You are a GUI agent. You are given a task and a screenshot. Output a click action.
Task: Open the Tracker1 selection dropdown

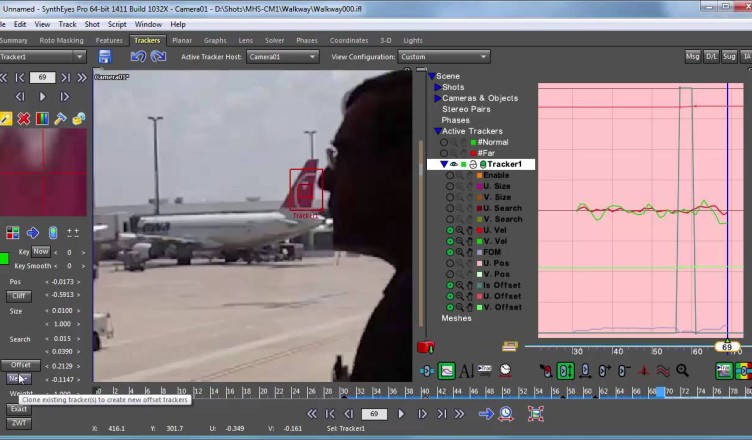[43, 57]
